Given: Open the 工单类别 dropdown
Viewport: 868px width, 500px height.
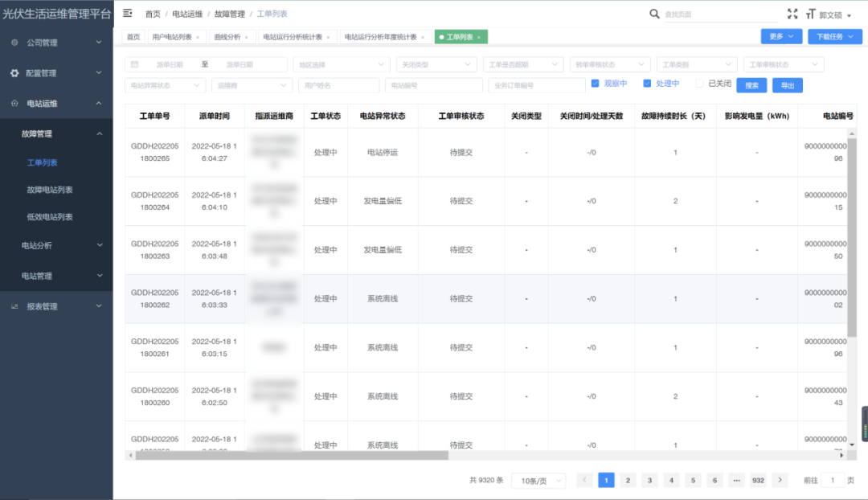Looking at the screenshot, I should click(697, 64).
